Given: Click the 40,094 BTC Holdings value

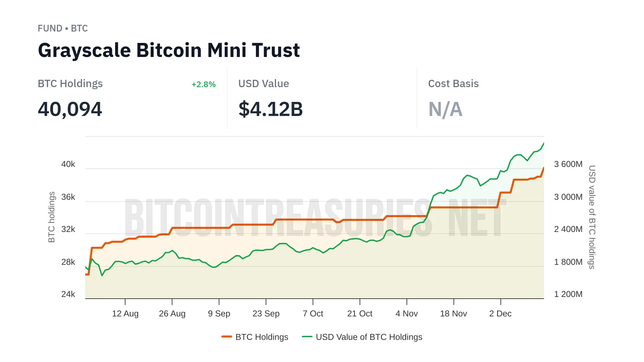Looking at the screenshot, I should click(70, 109).
